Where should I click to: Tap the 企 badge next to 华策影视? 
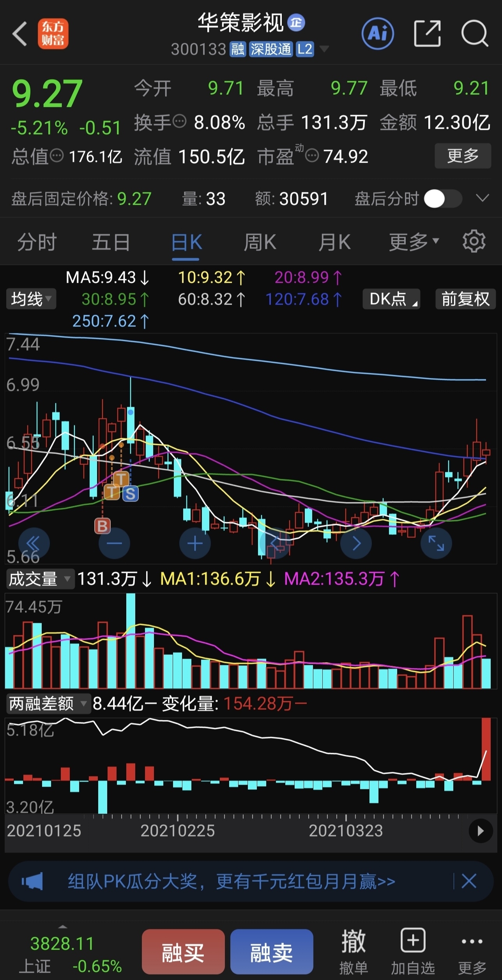click(x=296, y=23)
